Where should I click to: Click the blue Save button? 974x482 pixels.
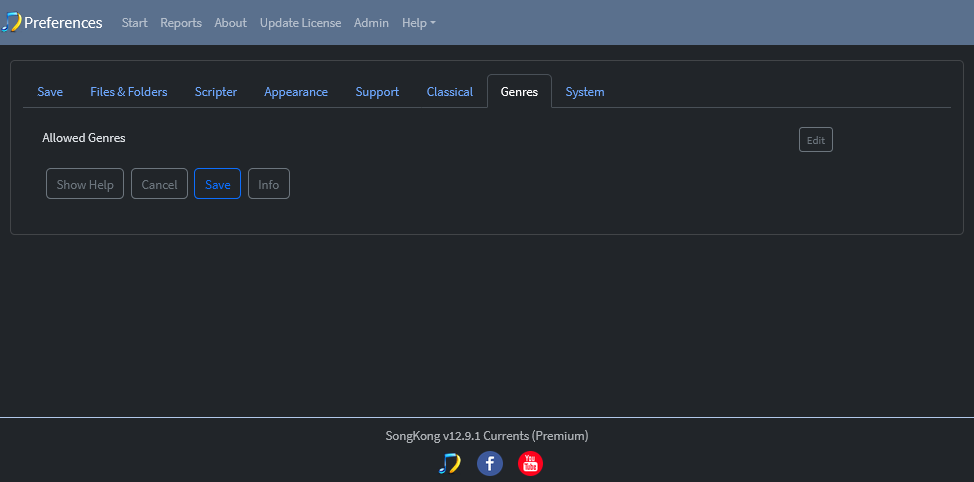point(217,184)
